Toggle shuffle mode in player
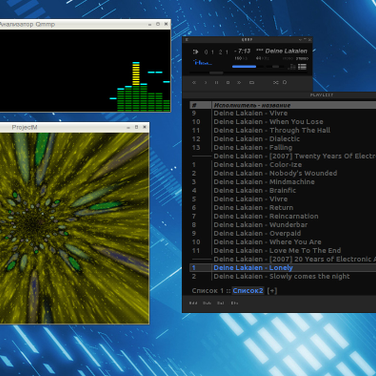The image size is (376, 376). 276,82
